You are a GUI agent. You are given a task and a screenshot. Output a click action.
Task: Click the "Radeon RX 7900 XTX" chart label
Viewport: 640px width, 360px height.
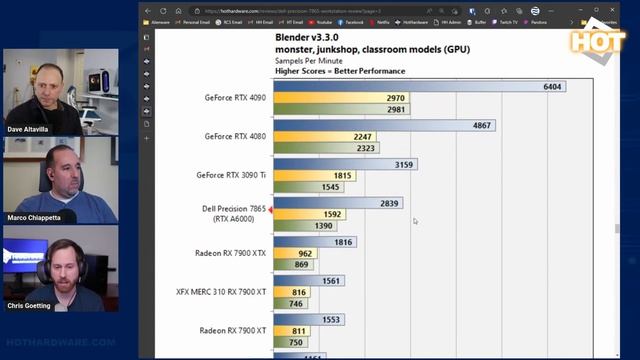[231, 253]
